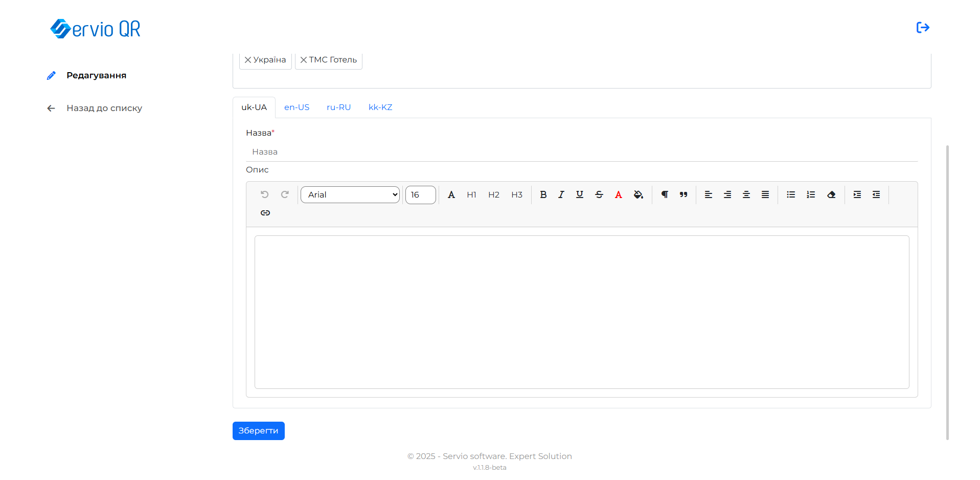Redo the last editor action
980x480 pixels.
pyautogui.click(x=285, y=194)
